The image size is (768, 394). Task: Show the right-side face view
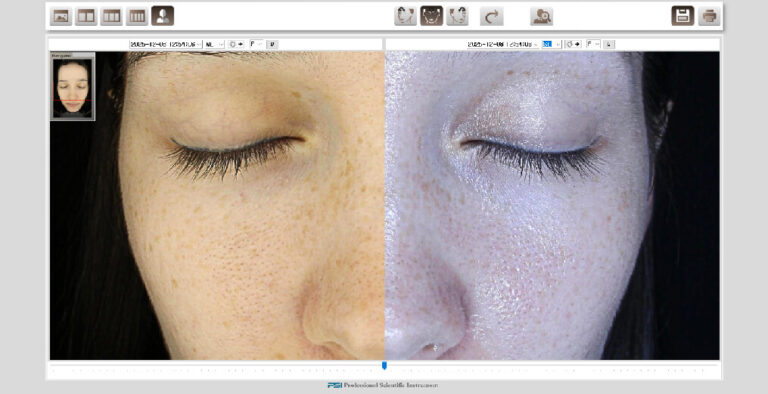(x=457, y=16)
